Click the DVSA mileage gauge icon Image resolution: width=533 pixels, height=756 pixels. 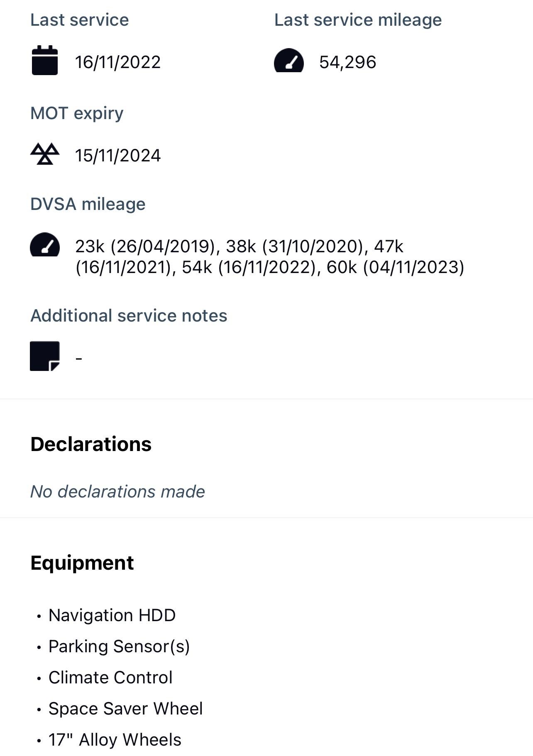tap(45, 245)
